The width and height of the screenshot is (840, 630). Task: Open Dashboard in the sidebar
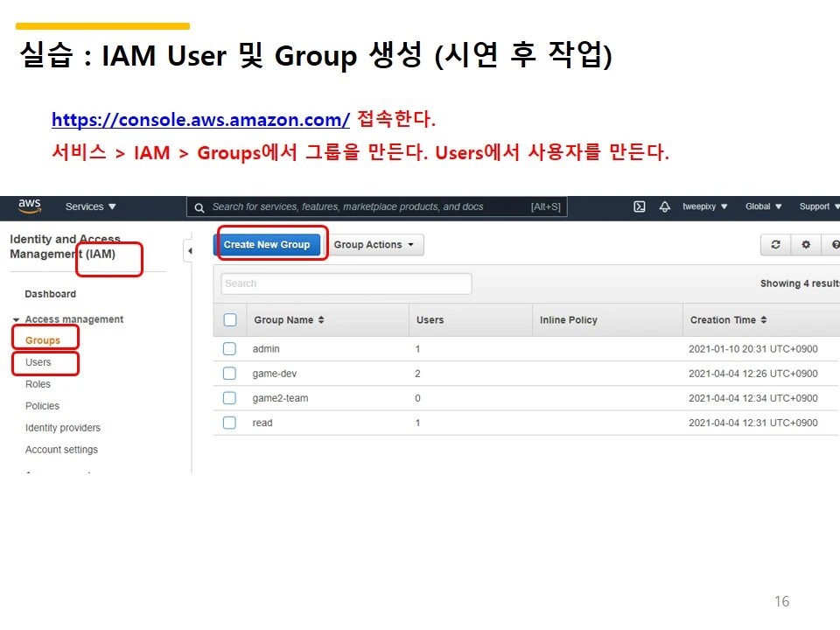[x=51, y=294]
